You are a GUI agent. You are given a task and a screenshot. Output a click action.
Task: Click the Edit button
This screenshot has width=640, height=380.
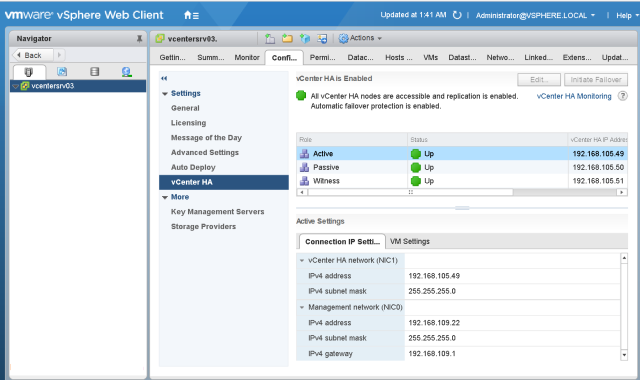[539, 80]
